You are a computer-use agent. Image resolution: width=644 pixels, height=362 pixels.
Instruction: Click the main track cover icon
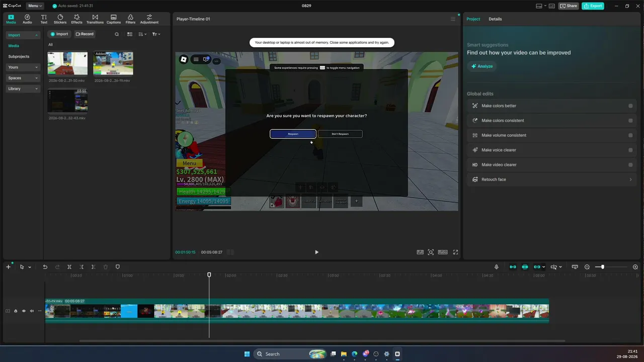(x=8, y=311)
